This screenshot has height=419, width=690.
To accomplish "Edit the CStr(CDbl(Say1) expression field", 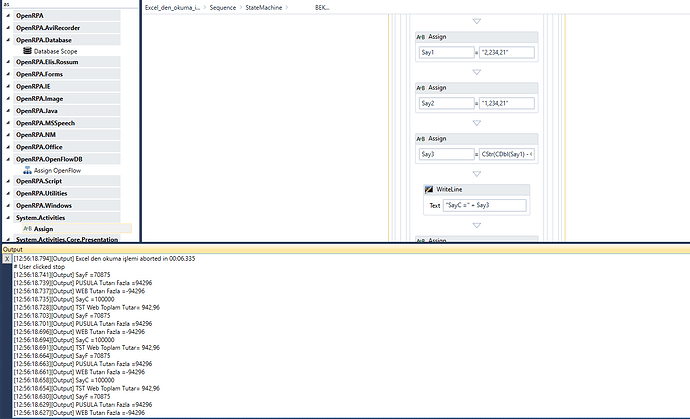I will (506, 154).
